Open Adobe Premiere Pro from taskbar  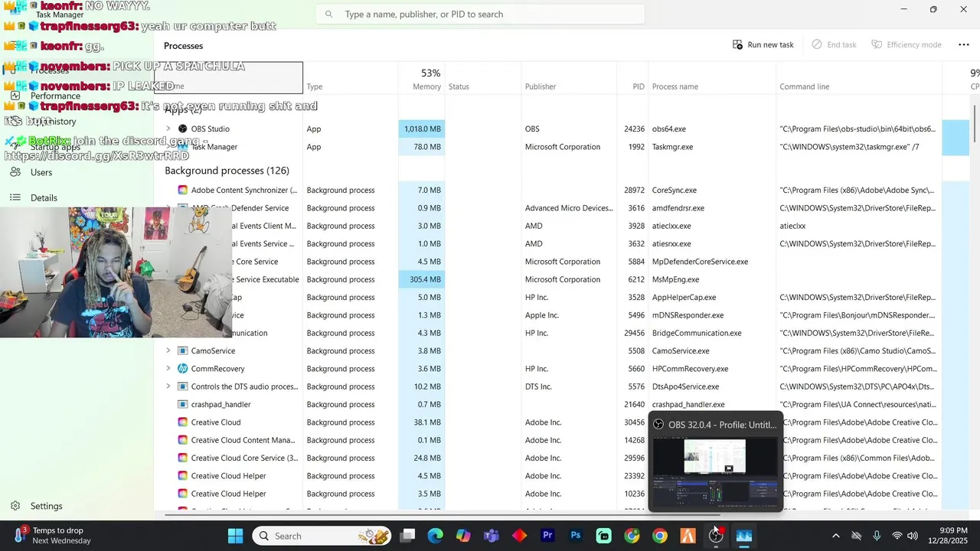click(547, 536)
